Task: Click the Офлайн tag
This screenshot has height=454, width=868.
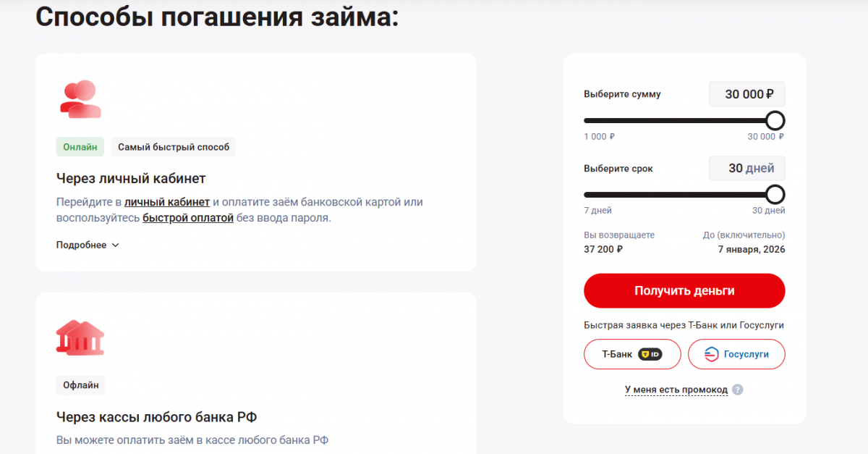Action: coord(81,385)
